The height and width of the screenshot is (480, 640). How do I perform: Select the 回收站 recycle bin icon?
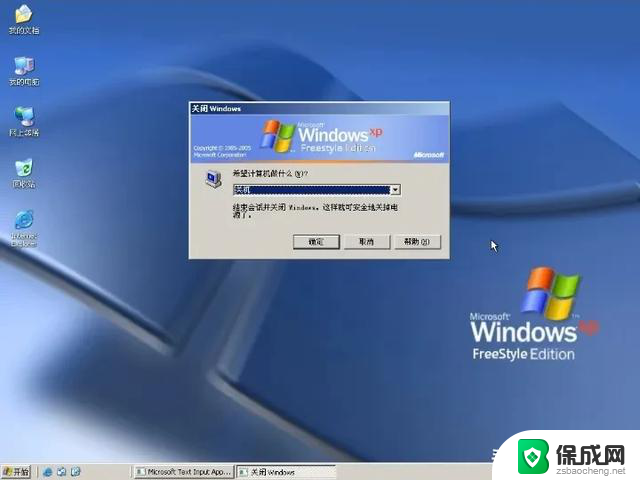(x=24, y=173)
